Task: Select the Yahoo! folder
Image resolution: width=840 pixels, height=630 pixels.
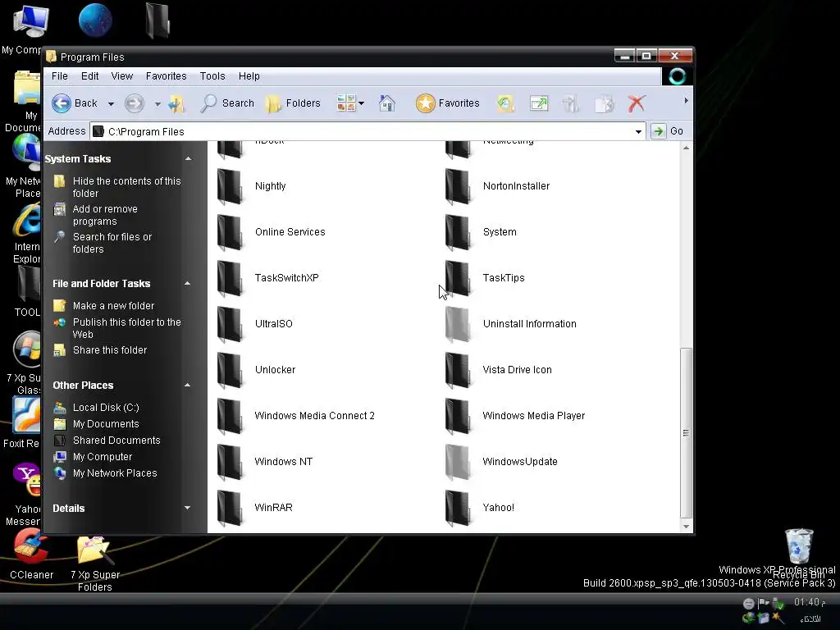Action: [x=479, y=507]
